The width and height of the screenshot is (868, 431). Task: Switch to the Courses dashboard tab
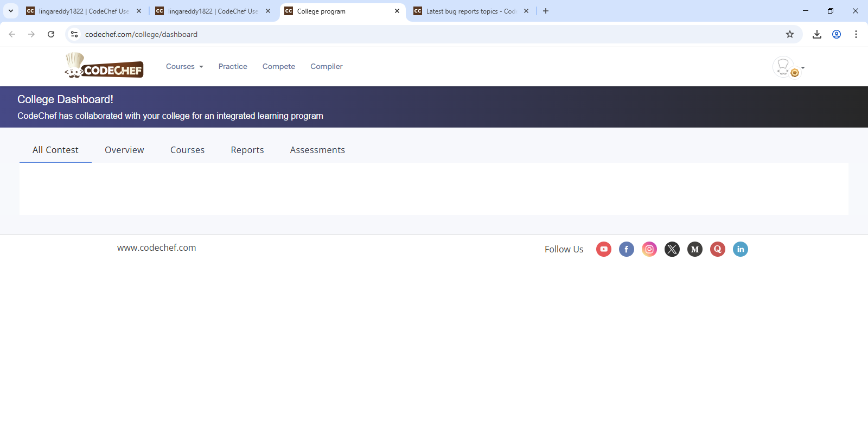(187, 150)
